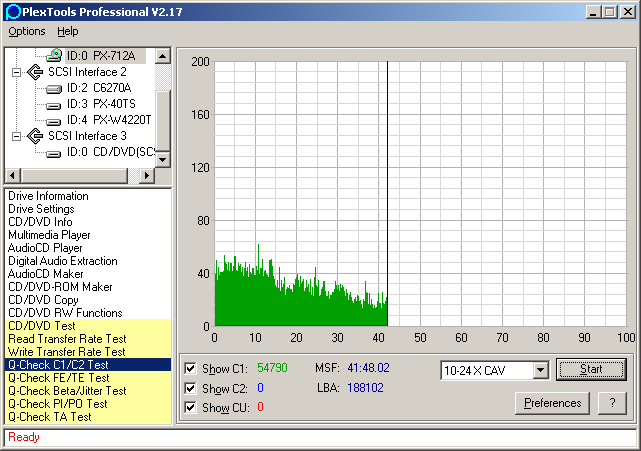This screenshot has height=451, width=641.
Task: Select Q-Check TA Test
Action: tap(88, 417)
